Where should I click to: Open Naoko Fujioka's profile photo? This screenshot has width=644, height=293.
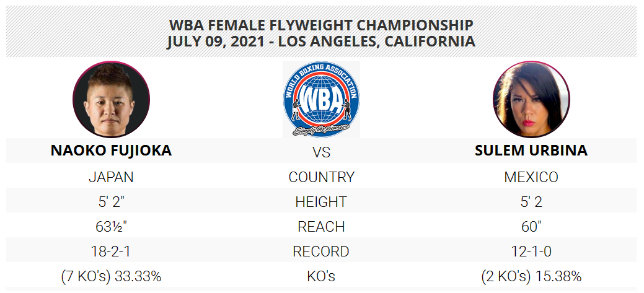tap(112, 99)
